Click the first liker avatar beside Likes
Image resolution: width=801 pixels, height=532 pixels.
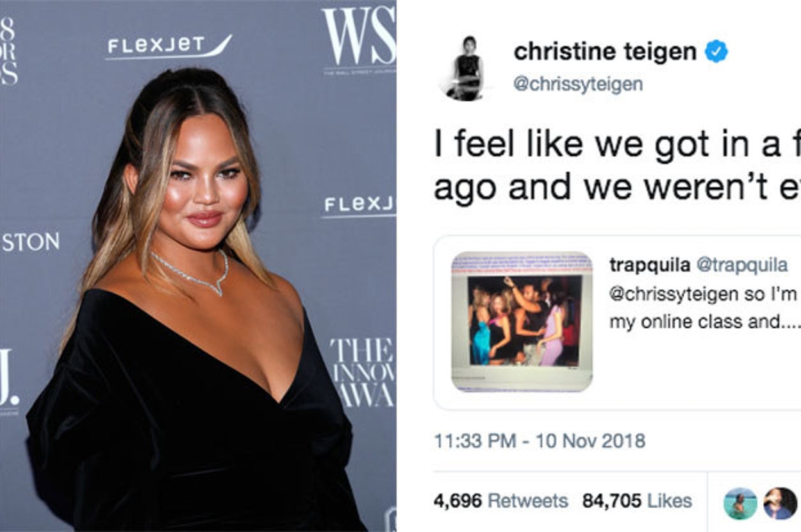[x=740, y=503]
